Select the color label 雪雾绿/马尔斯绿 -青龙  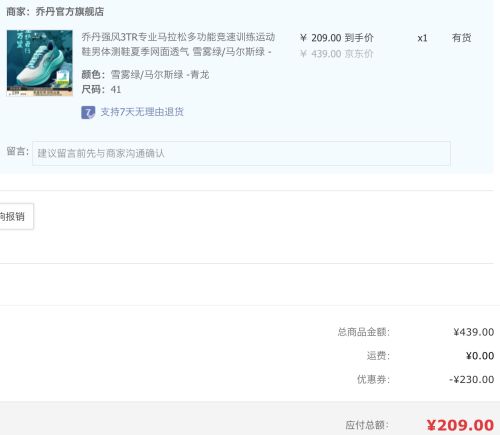160,75
